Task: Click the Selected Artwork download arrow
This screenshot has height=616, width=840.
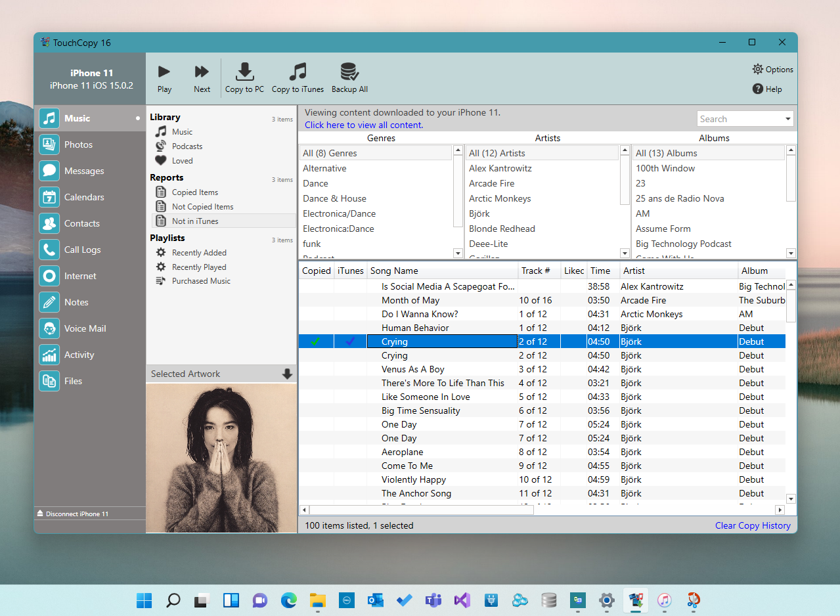Action: coord(287,374)
